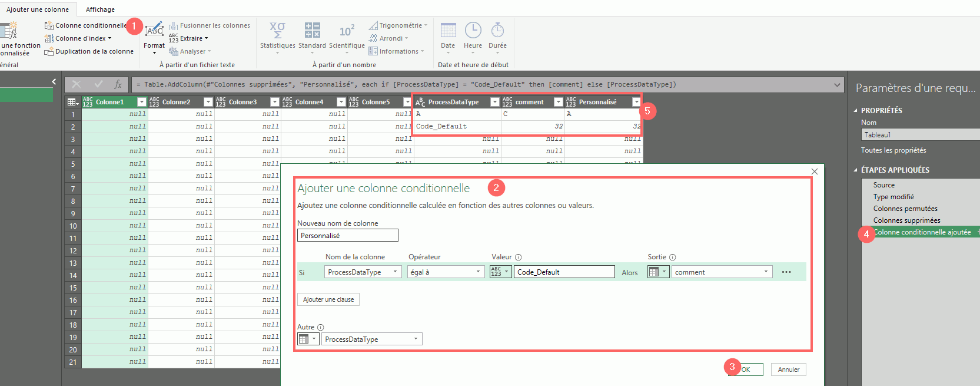Click the Standard operations icon
The image size is (980, 386).
click(x=312, y=30)
